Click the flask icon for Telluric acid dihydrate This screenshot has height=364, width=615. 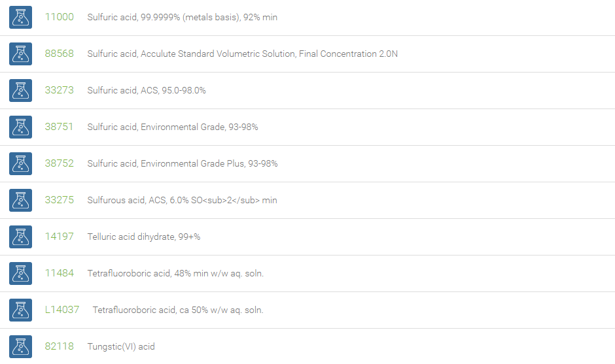click(x=20, y=237)
